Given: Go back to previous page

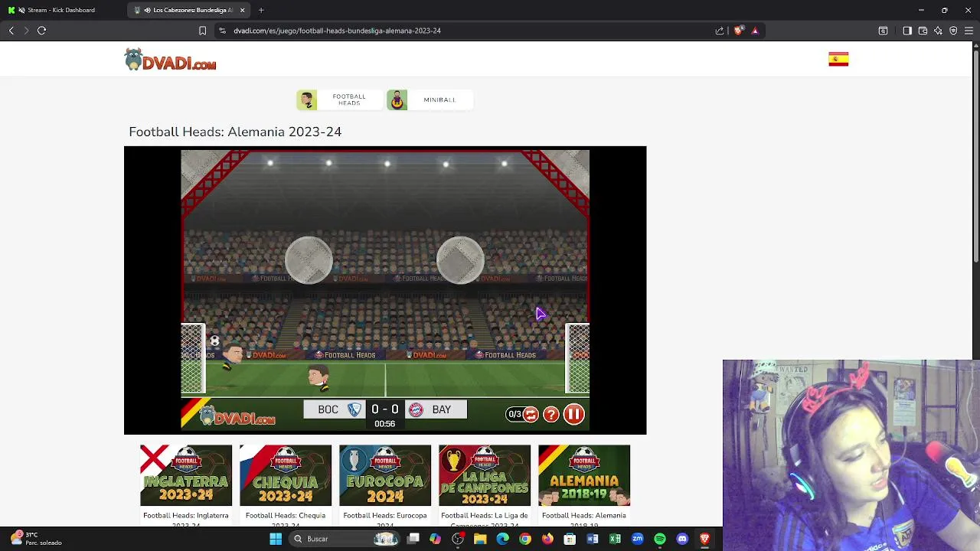Looking at the screenshot, I should coord(11,31).
